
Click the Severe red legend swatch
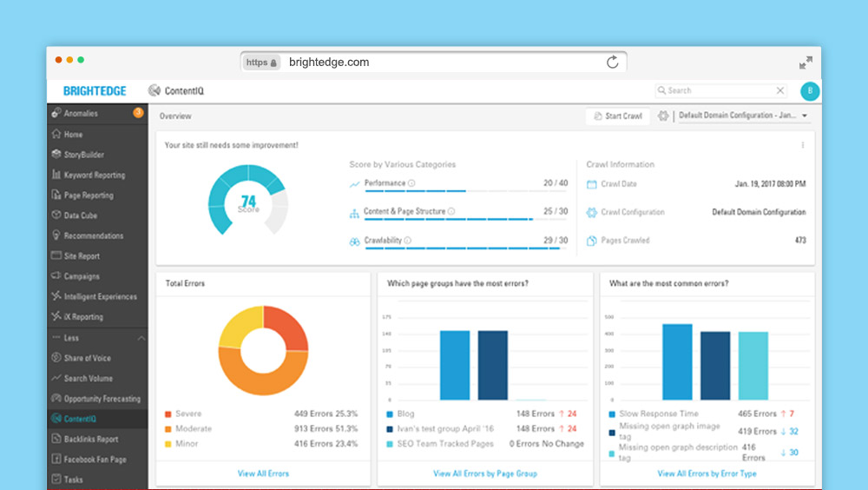(x=168, y=414)
